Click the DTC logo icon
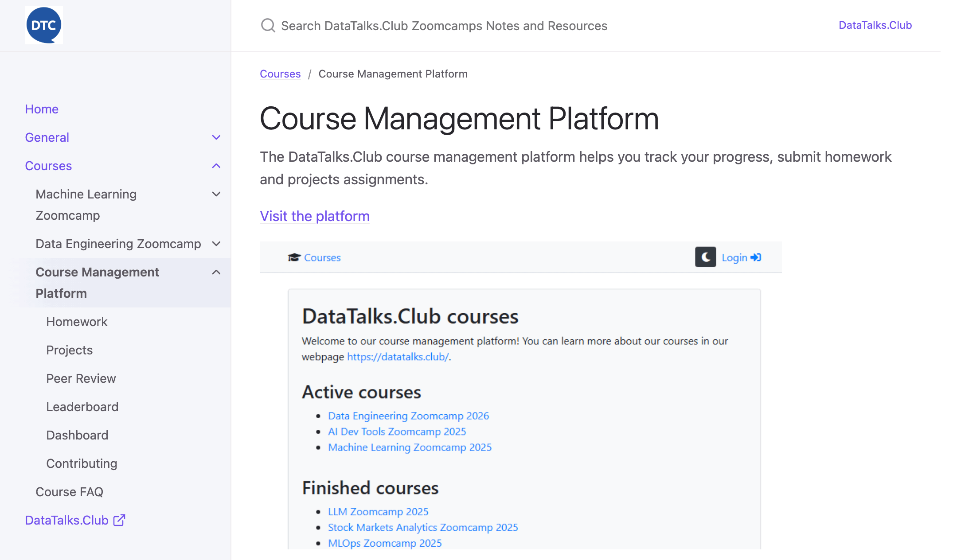953x560 pixels. [43, 25]
